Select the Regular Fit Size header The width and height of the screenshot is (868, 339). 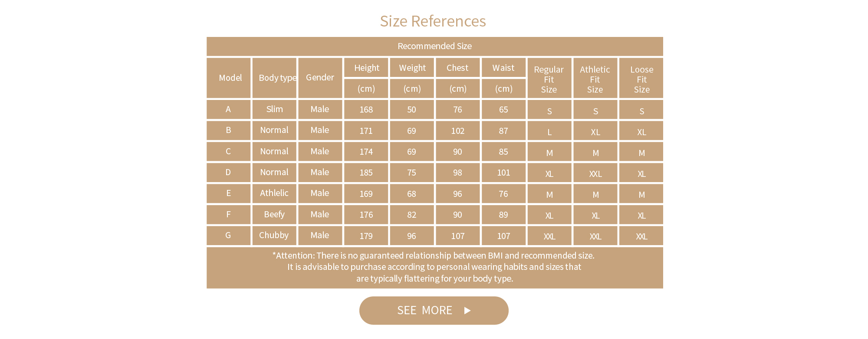tap(549, 79)
